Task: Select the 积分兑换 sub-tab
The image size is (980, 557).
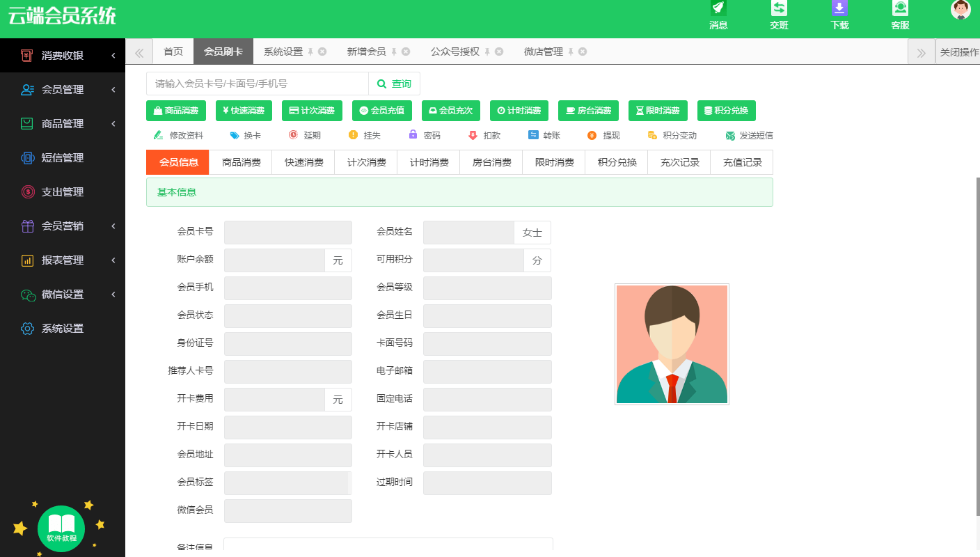Action: coord(617,162)
